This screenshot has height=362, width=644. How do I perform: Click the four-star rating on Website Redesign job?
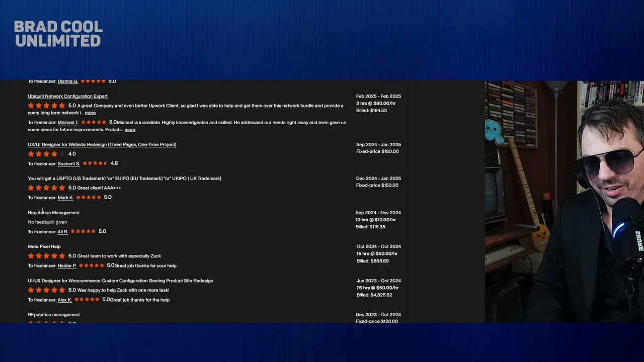(47, 154)
